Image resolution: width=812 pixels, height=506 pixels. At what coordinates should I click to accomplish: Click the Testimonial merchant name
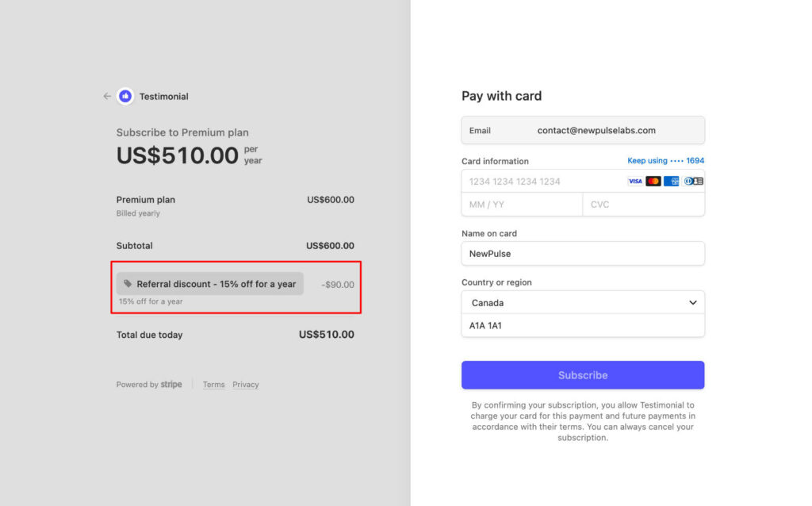(164, 97)
